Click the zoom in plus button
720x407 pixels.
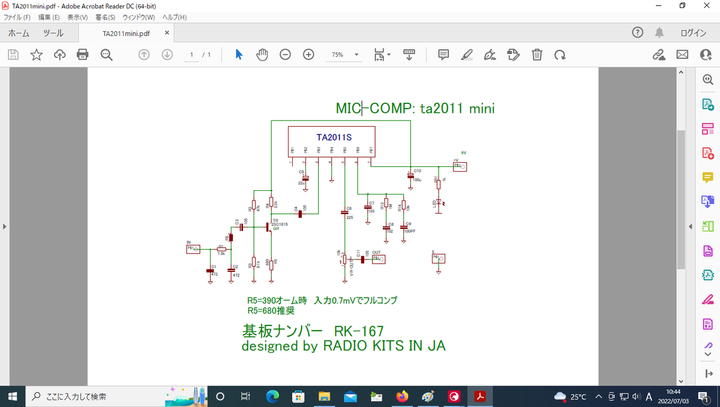[x=308, y=54]
